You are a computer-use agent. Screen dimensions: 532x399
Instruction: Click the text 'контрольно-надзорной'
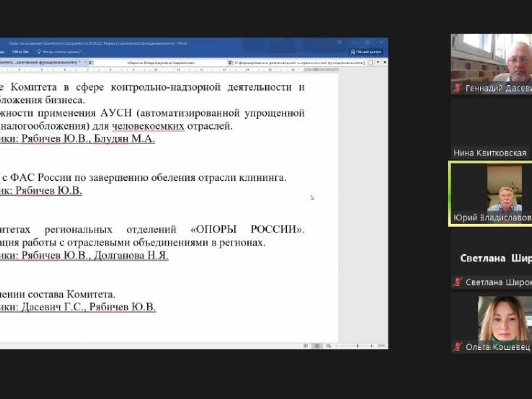[x=166, y=87]
